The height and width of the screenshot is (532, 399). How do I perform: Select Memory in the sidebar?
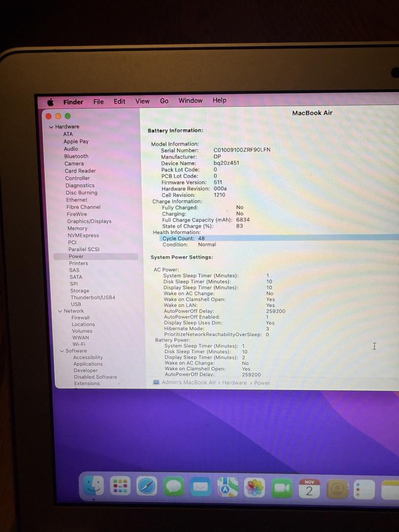77,229
